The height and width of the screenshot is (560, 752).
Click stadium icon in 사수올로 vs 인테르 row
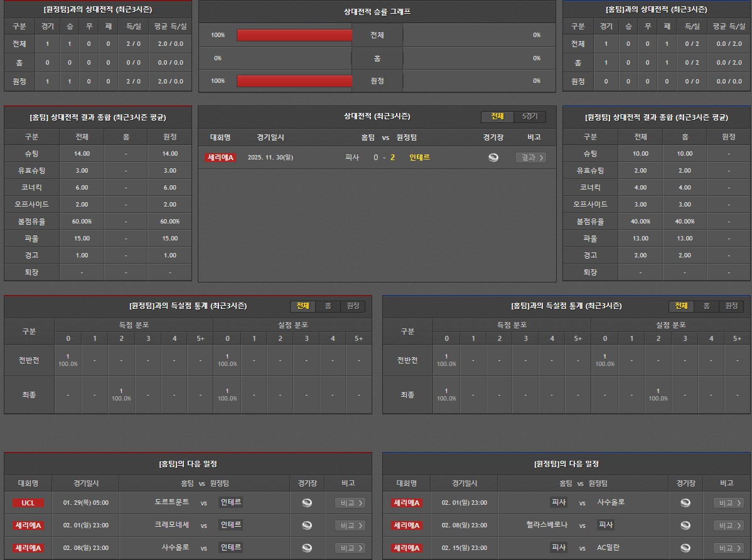(x=307, y=548)
